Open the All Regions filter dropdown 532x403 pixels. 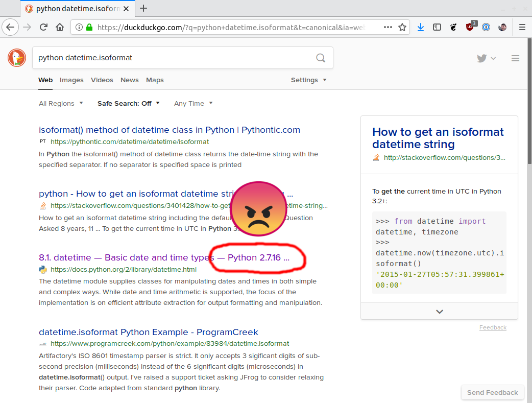[x=61, y=104]
